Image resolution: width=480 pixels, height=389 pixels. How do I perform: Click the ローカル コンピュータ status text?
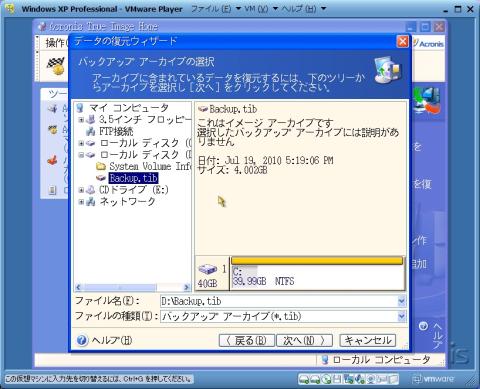382,360
